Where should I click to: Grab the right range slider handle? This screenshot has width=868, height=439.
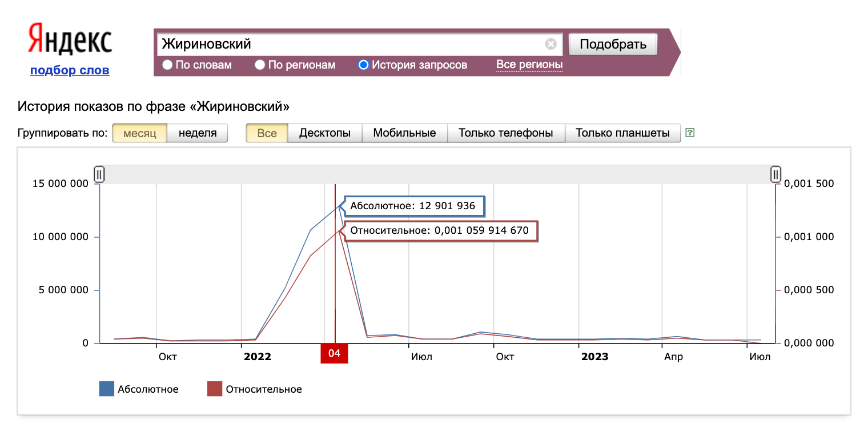coord(775,173)
